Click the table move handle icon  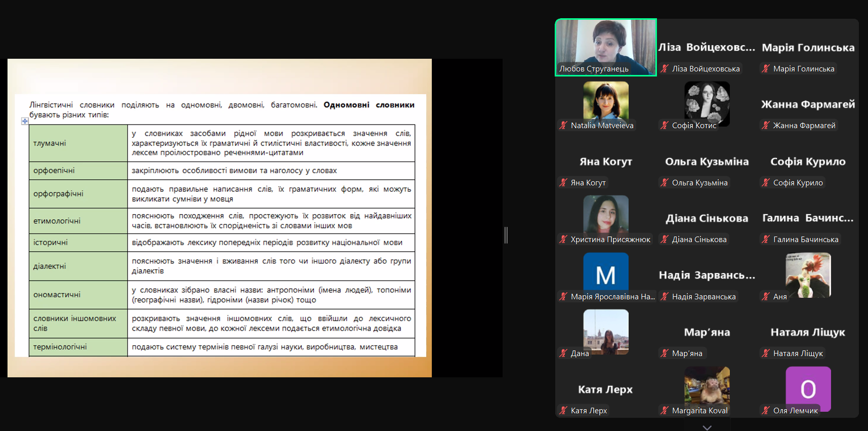point(25,121)
